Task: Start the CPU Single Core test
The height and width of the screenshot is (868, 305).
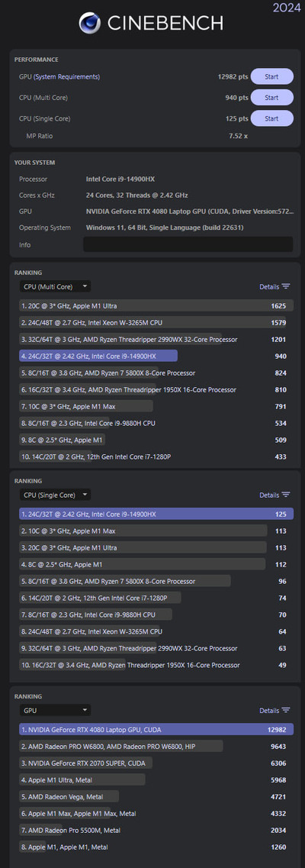Action: [x=272, y=118]
